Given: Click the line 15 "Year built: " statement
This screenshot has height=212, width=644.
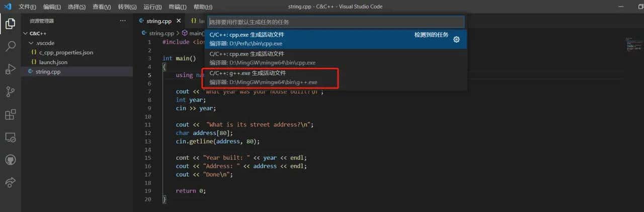Looking at the screenshot, I should click(x=241, y=158).
